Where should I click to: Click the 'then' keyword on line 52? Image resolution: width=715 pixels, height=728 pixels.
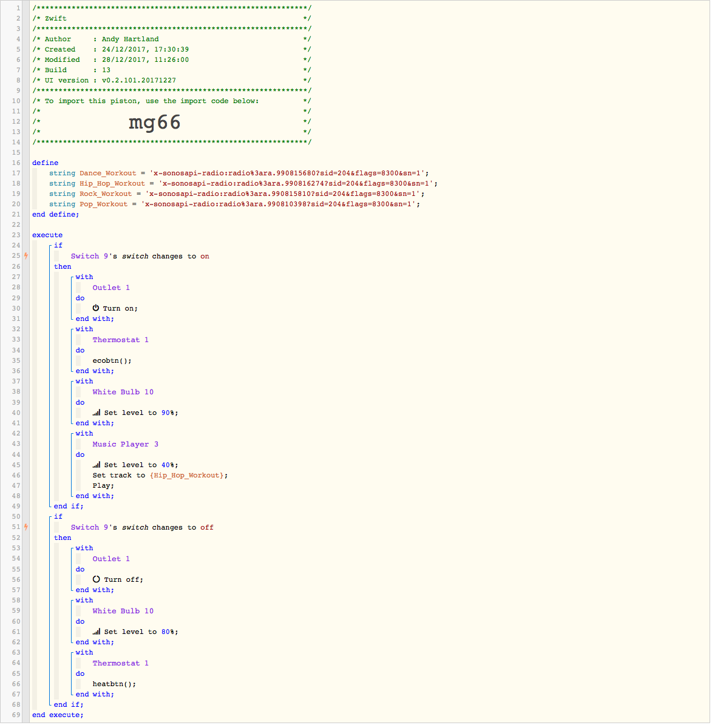point(63,538)
